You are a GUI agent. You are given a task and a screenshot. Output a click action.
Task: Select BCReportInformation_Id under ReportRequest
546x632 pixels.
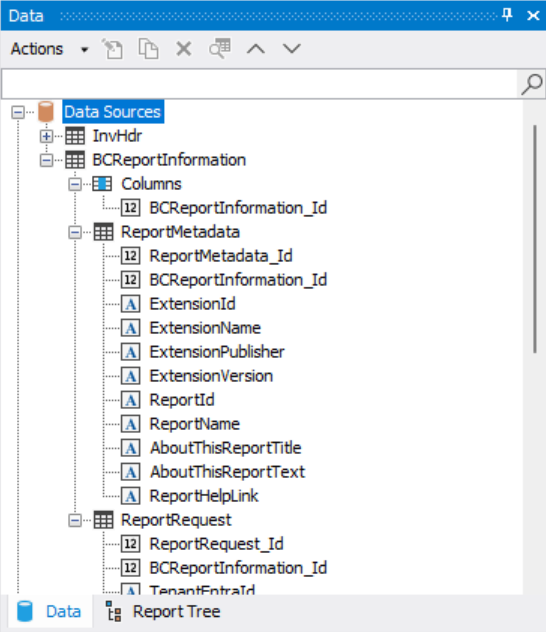coord(238,568)
